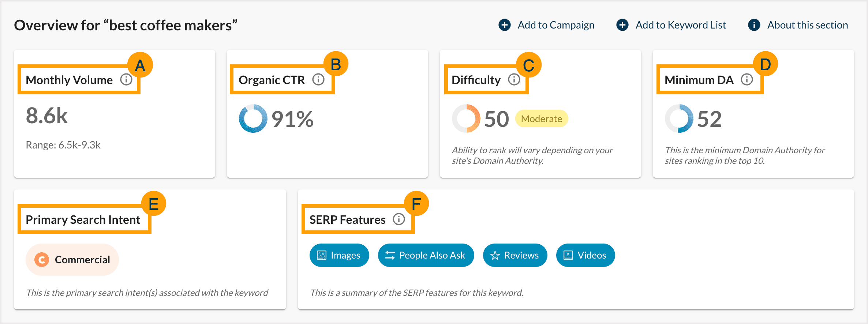Image resolution: width=868 pixels, height=324 pixels.
Task: Click the Add to Keyword List plus icon
Action: [622, 25]
